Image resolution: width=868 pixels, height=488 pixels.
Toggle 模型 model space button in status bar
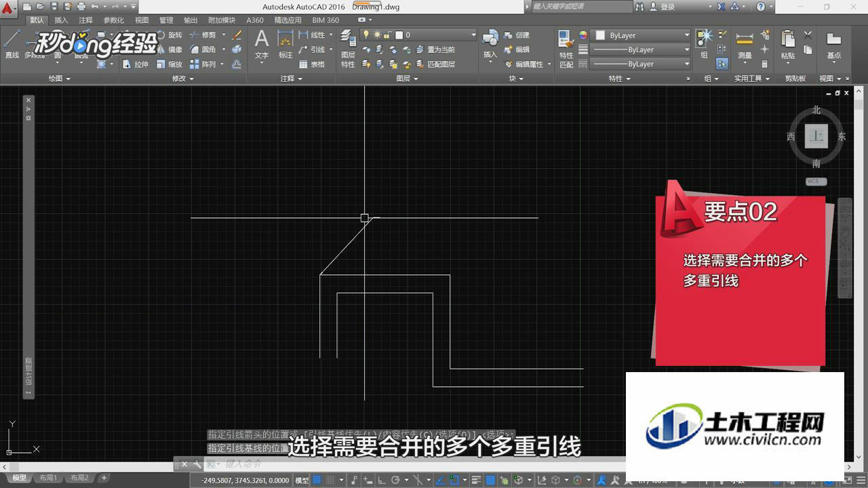(302, 480)
